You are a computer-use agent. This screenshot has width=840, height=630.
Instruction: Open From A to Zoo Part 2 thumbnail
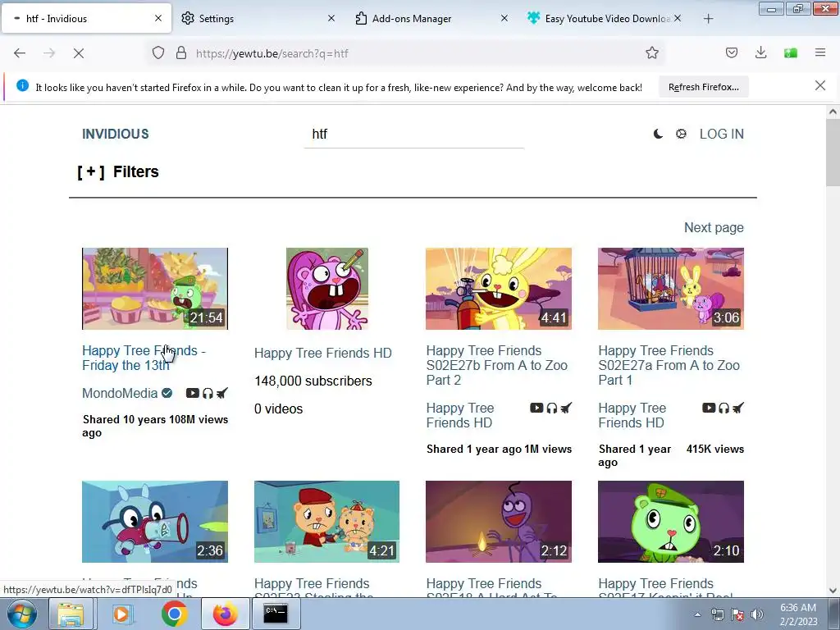point(499,288)
